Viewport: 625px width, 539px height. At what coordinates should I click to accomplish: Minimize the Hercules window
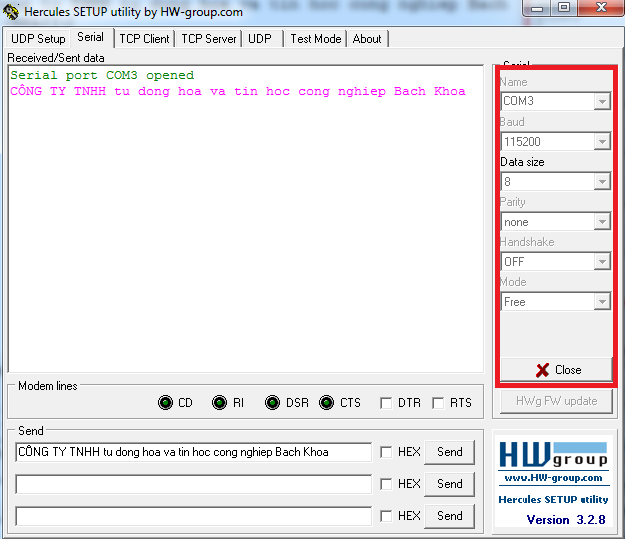click(537, 8)
